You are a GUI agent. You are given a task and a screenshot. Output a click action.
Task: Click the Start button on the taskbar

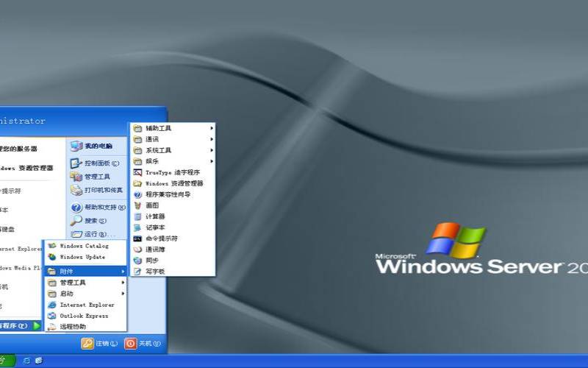tap(7, 361)
